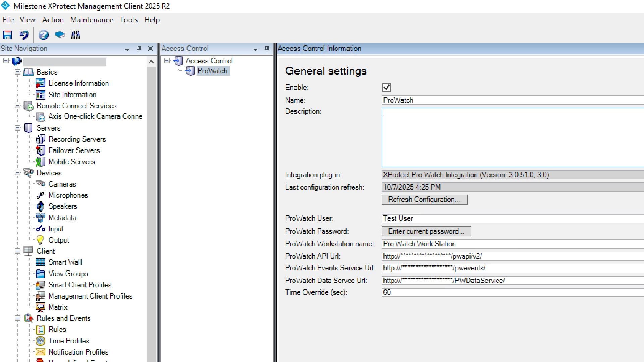Open the Site Navigation panel dropdown arrow

pos(127,49)
